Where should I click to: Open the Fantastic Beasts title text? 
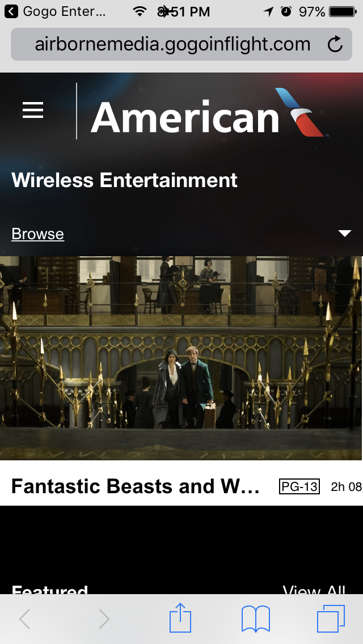(x=135, y=486)
